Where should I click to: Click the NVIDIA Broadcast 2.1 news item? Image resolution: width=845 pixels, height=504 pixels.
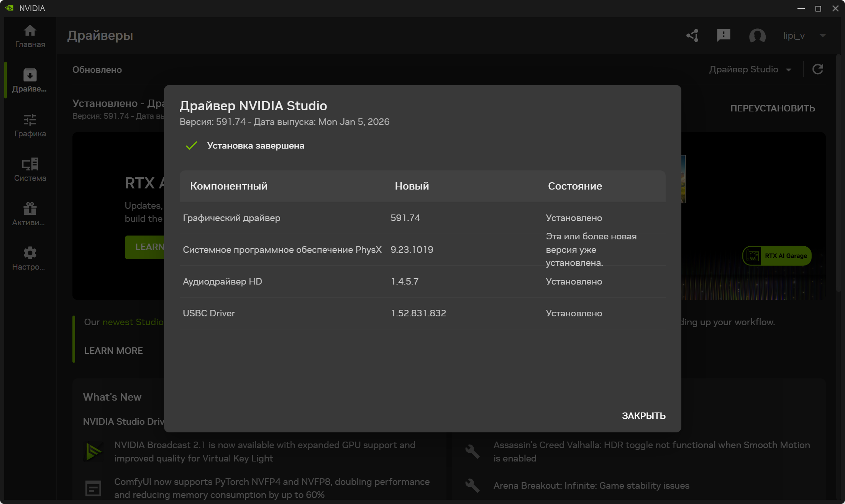click(x=264, y=452)
